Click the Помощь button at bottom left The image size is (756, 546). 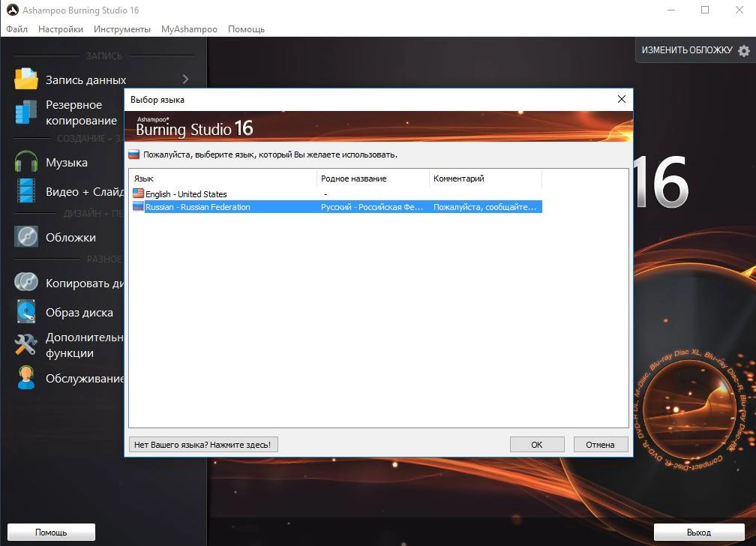(51, 532)
